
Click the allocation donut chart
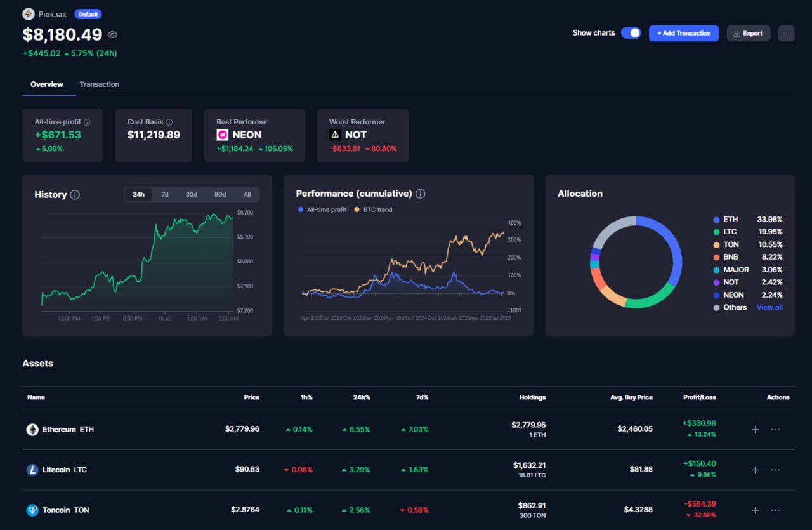click(636, 262)
